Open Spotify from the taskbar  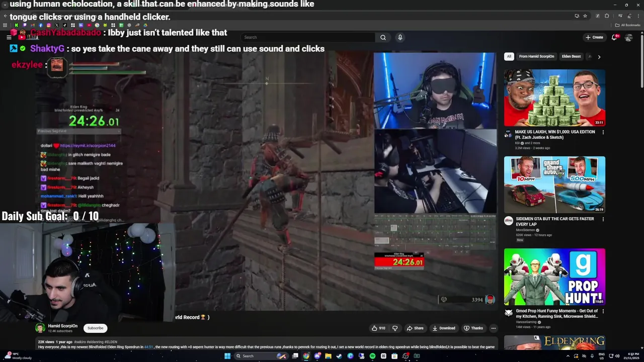(372, 356)
